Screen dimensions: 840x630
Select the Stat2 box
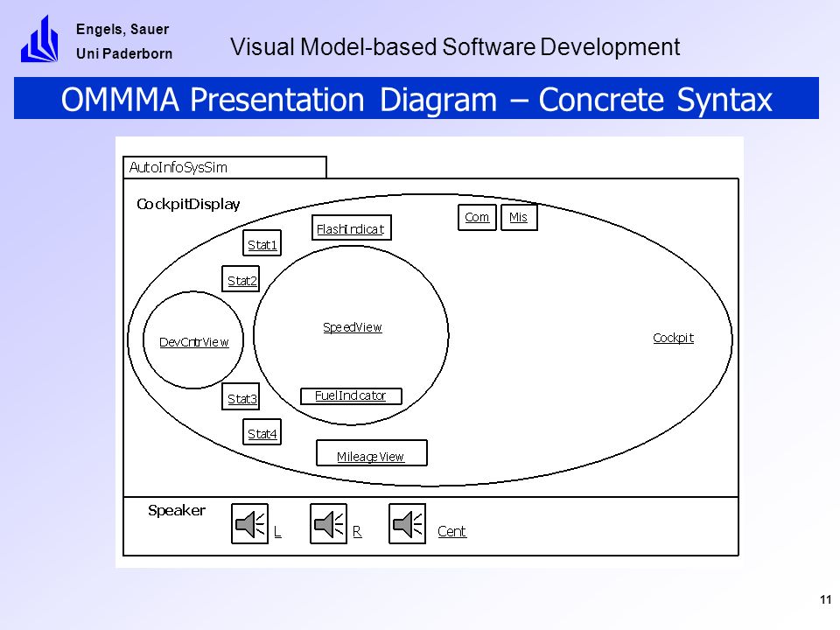pyautogui.click(x=241, y=279)
